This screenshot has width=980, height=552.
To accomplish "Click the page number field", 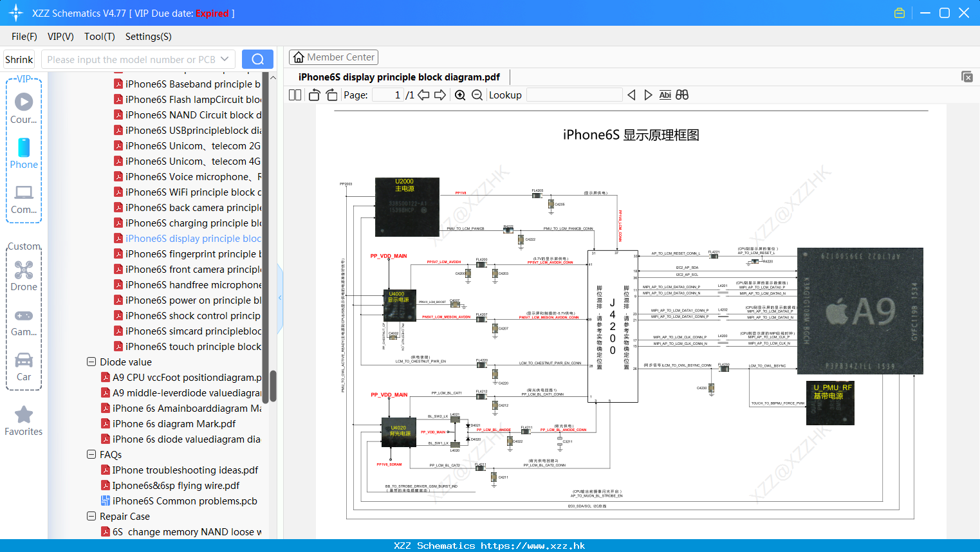I will coord(388,95).
